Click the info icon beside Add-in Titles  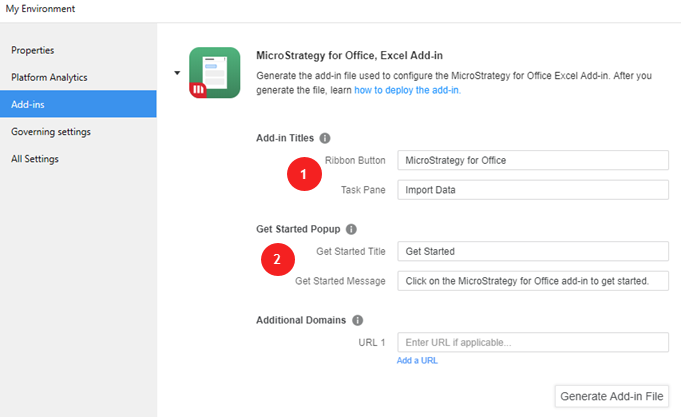[x=325, y=139]
